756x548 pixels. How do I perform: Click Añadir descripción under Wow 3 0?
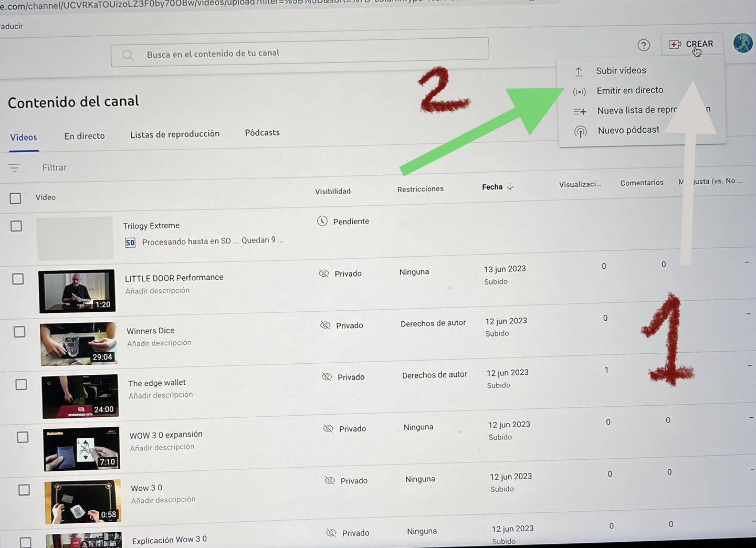(163, 500)
